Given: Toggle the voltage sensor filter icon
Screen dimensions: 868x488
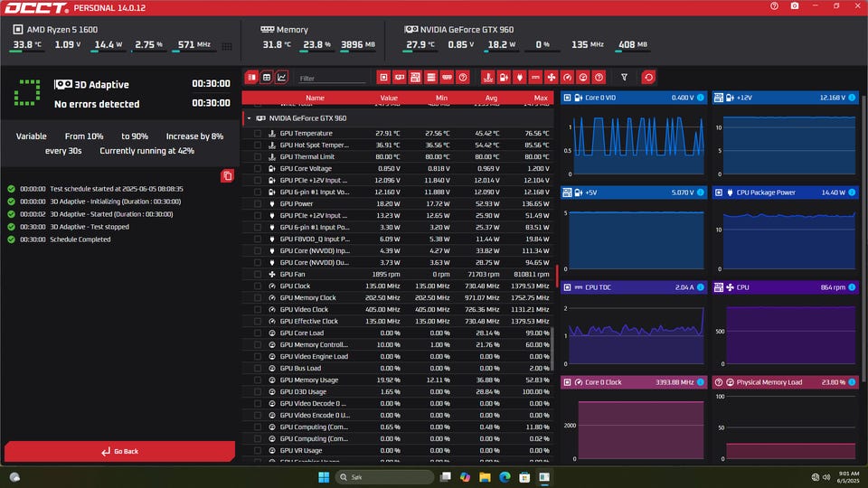Looking at the screenshot, I should pyautogui.click(x=504, y=78).
